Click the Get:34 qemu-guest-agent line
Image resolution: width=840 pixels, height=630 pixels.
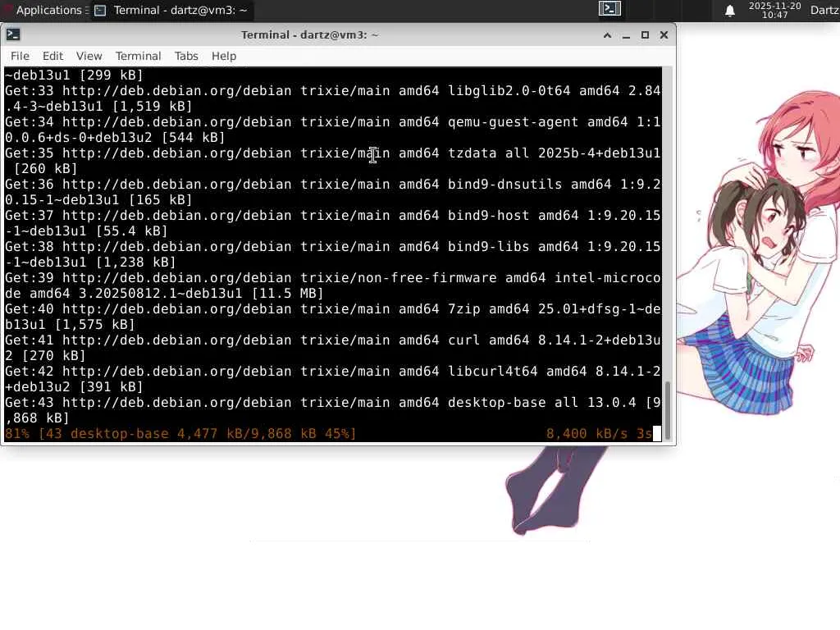333,130
